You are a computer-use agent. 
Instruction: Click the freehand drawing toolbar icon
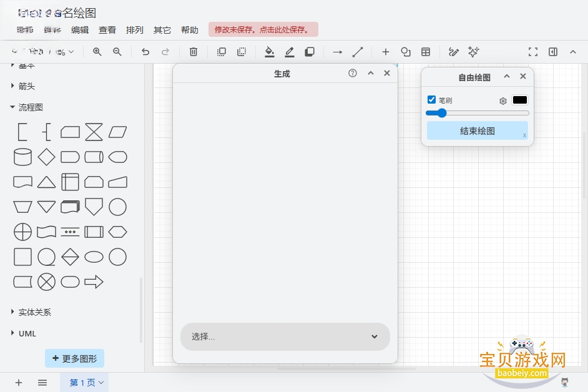coord(453,52)
